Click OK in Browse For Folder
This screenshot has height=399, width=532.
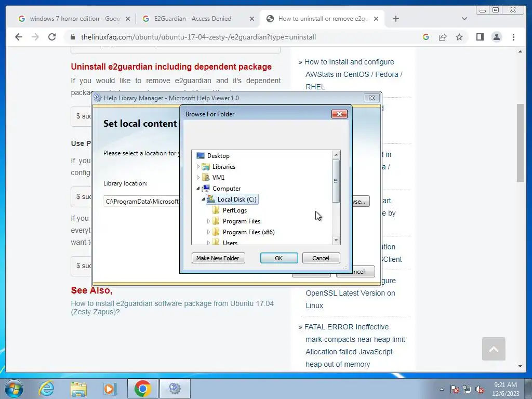pos(279,258)
